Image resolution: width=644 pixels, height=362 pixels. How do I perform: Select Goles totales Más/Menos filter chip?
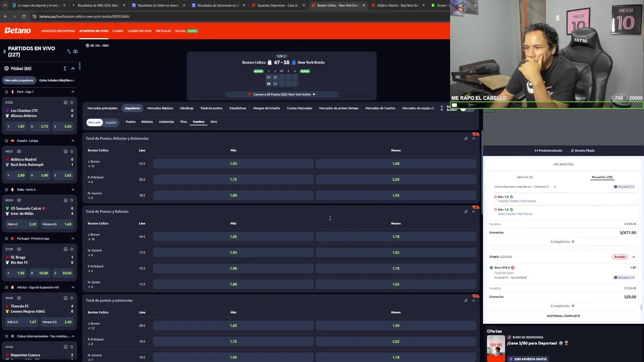point(56,80)
